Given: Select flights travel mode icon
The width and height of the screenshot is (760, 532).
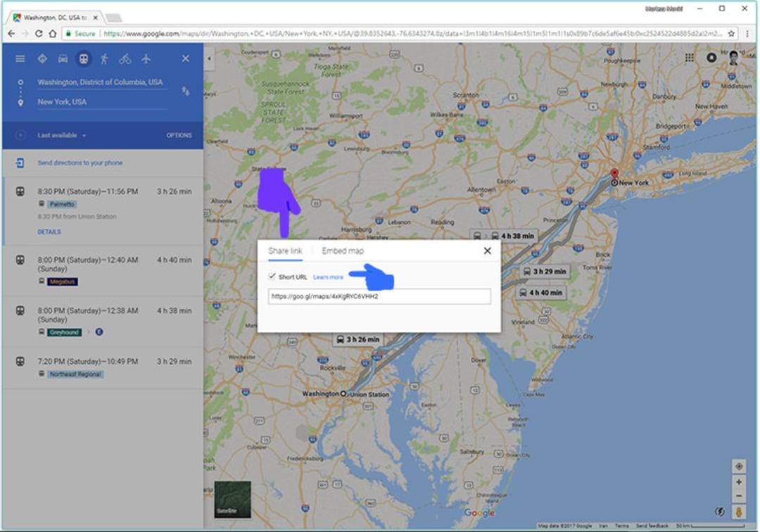Looking at the screenshot, I should coord(146,58).
